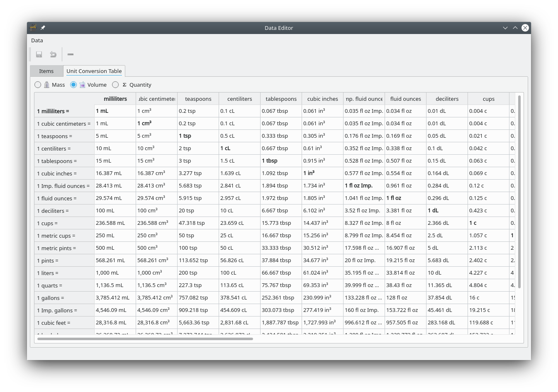This screenshot has width=558, height=392.
Task: Click the milliliters column header
Action: coord(115,99)
